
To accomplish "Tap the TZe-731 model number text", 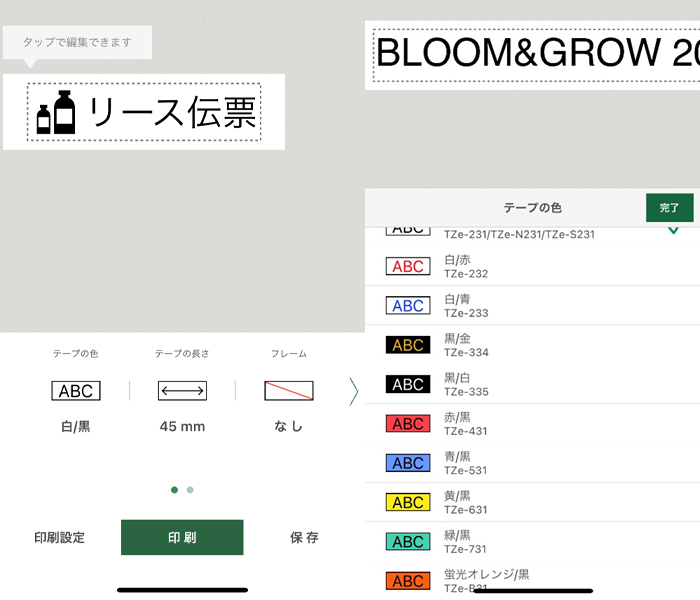I will [x=466, y=549].
